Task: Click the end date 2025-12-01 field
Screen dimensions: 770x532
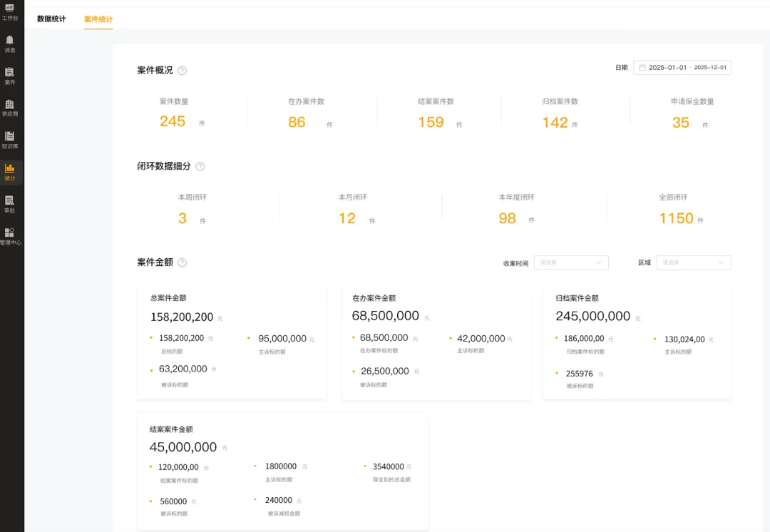Action: [710, 68]
